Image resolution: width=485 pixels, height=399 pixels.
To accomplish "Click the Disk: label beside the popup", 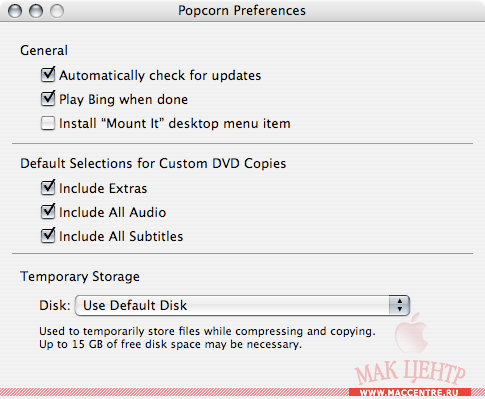I will pyautogui.click(x=55, y=305).
